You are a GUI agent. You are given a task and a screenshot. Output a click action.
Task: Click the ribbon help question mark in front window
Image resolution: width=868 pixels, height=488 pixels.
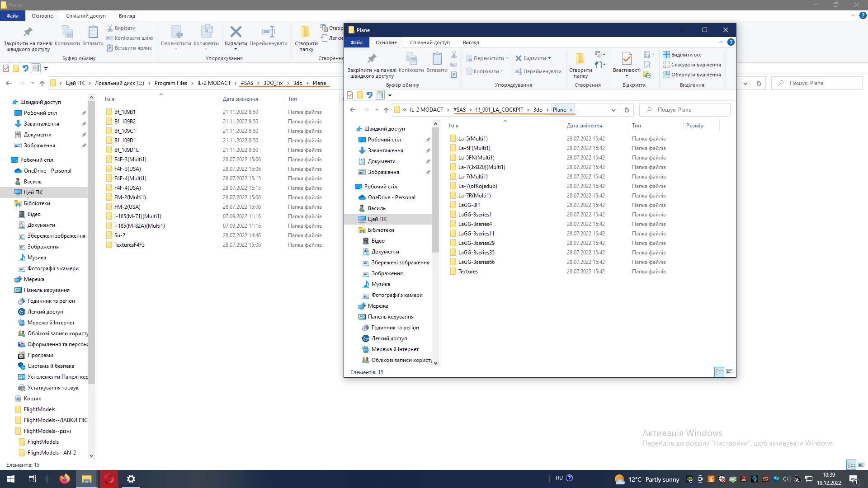pos(731,42)
